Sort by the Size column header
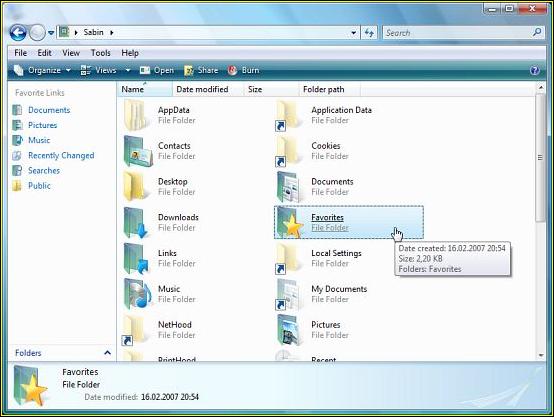Image resolution: width=554 pixels, height=417 pixels. (x=271, y=89)
